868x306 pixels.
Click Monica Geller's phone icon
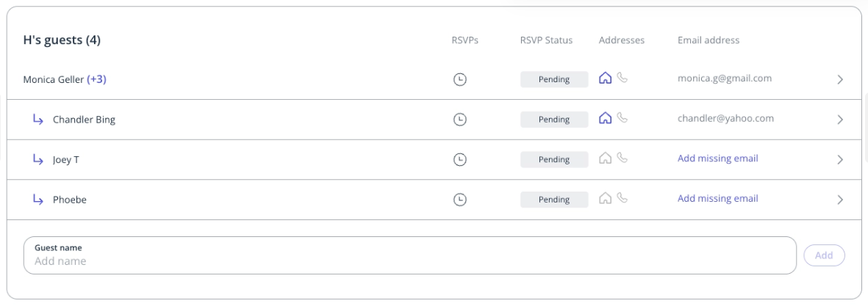click(x=623, y=78)
